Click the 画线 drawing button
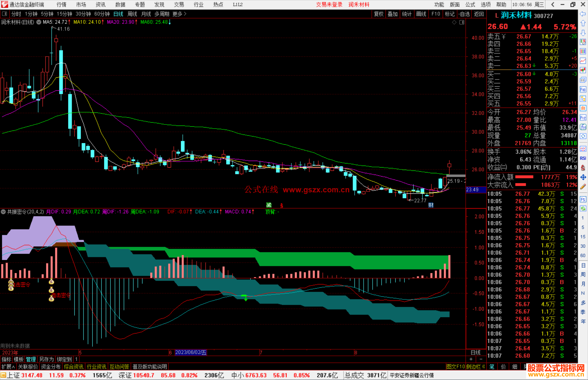The image size is (588, 380). coord(421,14)
